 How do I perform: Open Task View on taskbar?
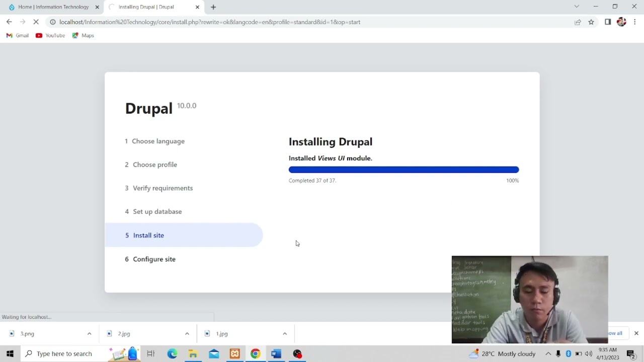pyautogui.click(x=150, y=354)
